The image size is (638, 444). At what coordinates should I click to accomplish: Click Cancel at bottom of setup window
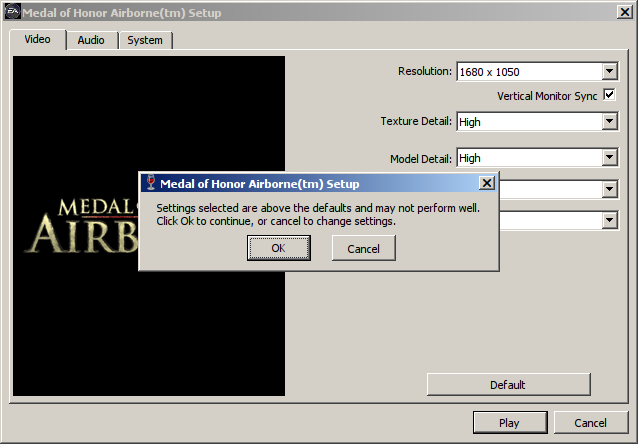(x=590, y=423)
